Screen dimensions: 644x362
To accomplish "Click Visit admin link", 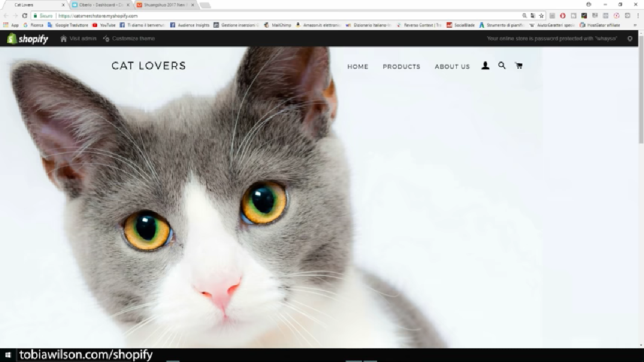I will coord(78,39).
